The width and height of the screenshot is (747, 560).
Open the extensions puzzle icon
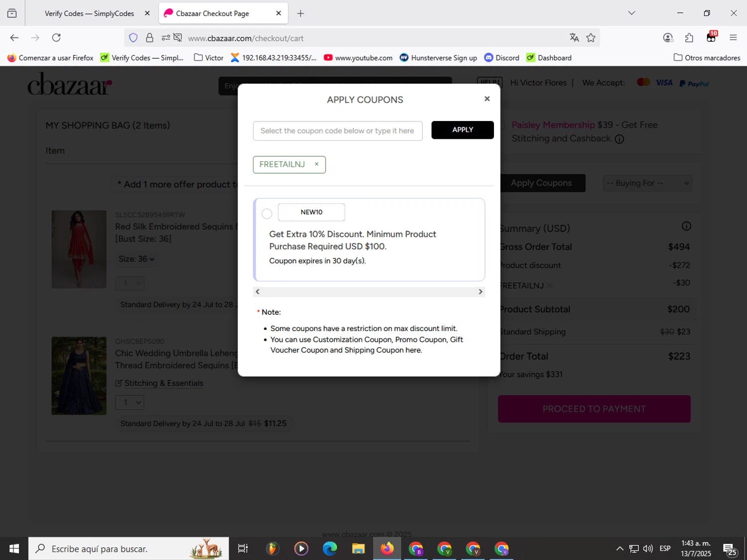click(x=689, y=38)
